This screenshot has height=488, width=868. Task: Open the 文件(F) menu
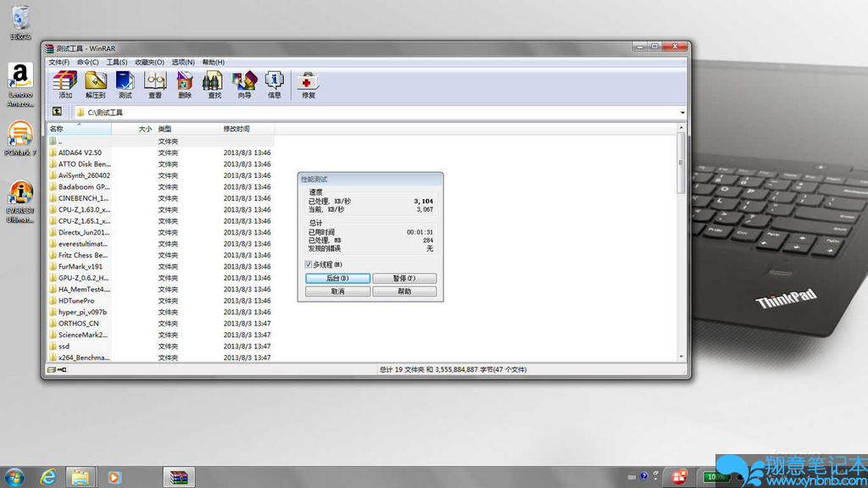[x=58, y=62]
